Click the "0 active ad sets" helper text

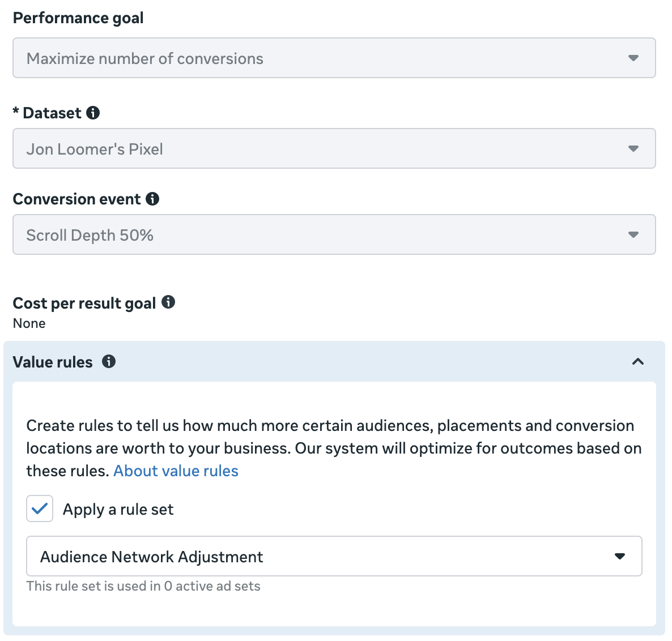coord(212,586)
